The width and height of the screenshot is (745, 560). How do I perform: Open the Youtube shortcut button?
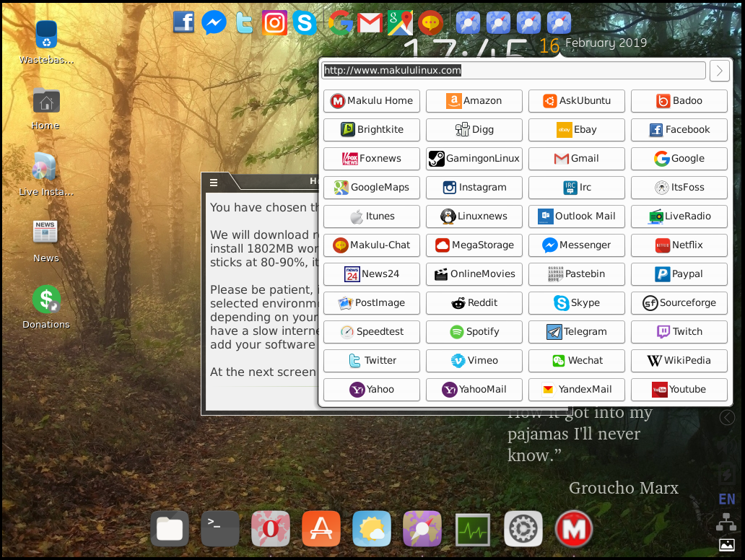click(x=679, y=389)
